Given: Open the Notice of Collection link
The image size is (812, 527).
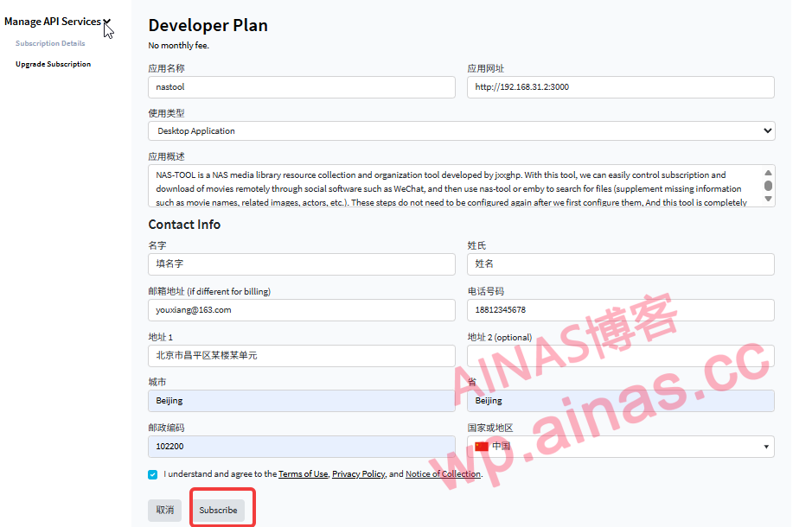Looking at the screenshot, I should click(443, 473).
